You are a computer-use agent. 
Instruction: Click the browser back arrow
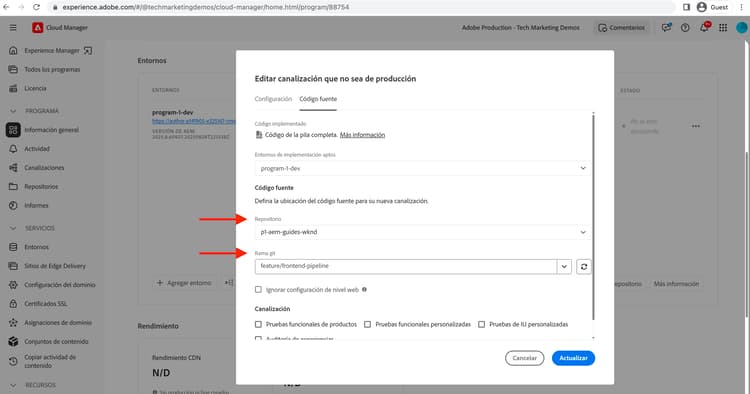(6, 7)
